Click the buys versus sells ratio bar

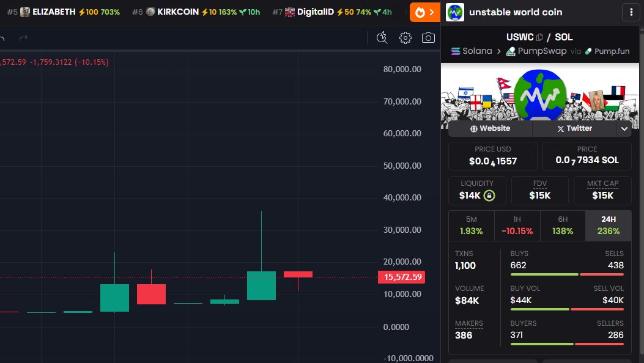567,274
